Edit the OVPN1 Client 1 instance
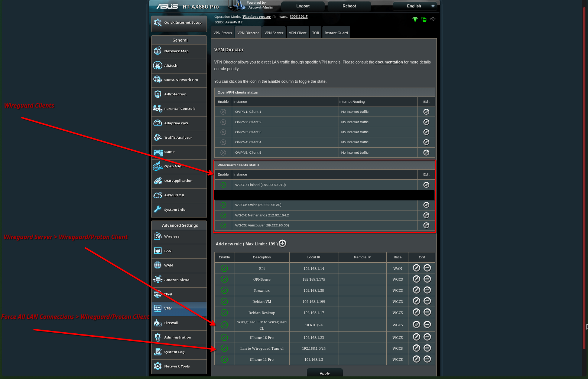Image resolution: width=588 pixels, height=379 pixels. (426, 112)
